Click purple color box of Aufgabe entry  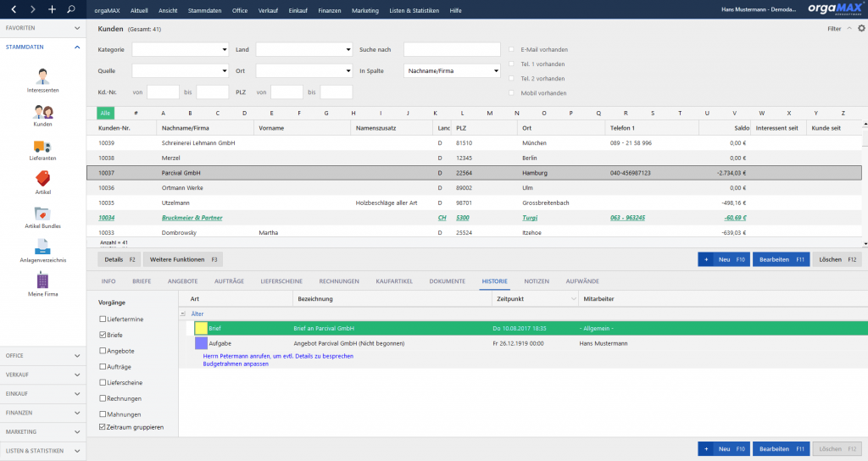[201, 343]
